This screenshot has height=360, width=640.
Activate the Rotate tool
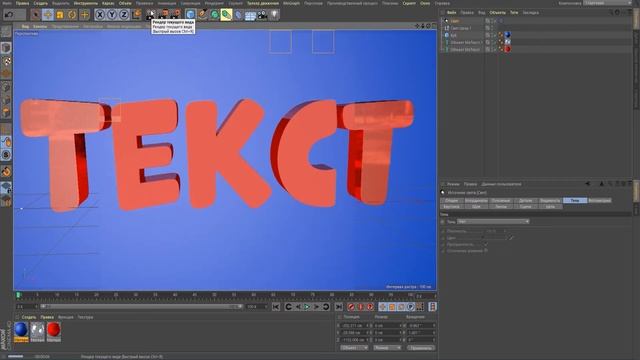pos(72,15)
